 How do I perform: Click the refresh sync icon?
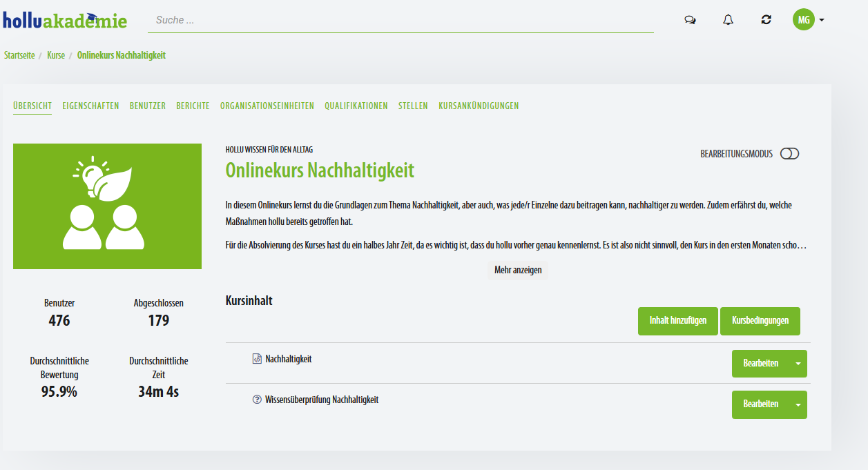[766, 20]
